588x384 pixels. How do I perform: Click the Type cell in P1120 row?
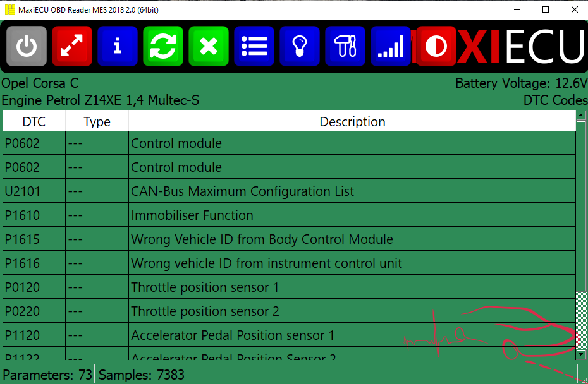(97, 335)
